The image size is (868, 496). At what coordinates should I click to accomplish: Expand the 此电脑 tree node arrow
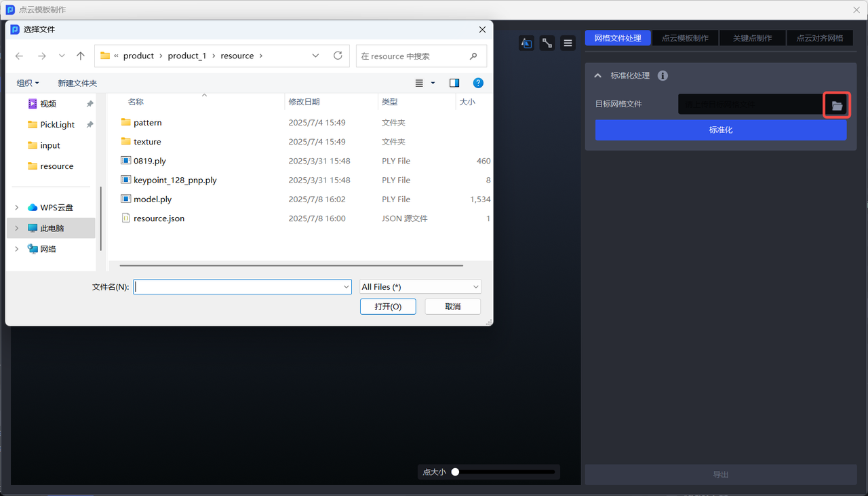click(x=17, y=229)
